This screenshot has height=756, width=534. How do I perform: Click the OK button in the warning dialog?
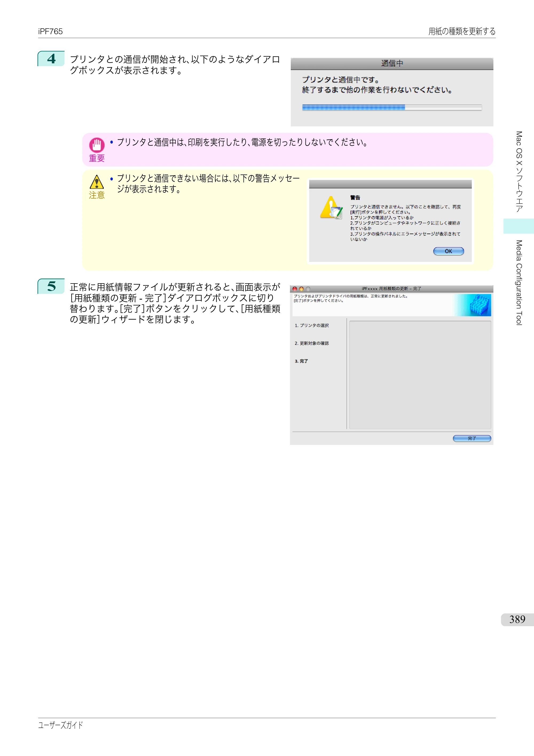tap(449, 251)
